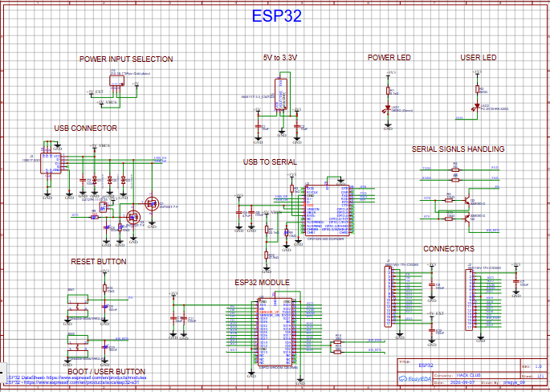Select the user LED symbol LED2
This screenshot has width=550, height=392.
tap(477, 106)
